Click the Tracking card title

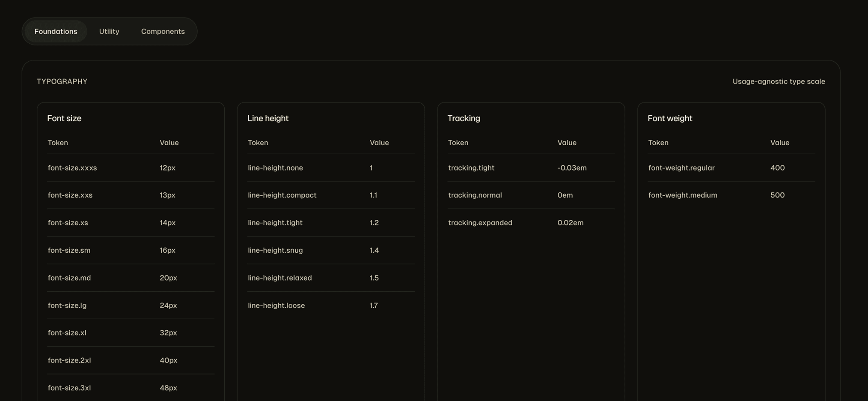(x=464, y=118)
